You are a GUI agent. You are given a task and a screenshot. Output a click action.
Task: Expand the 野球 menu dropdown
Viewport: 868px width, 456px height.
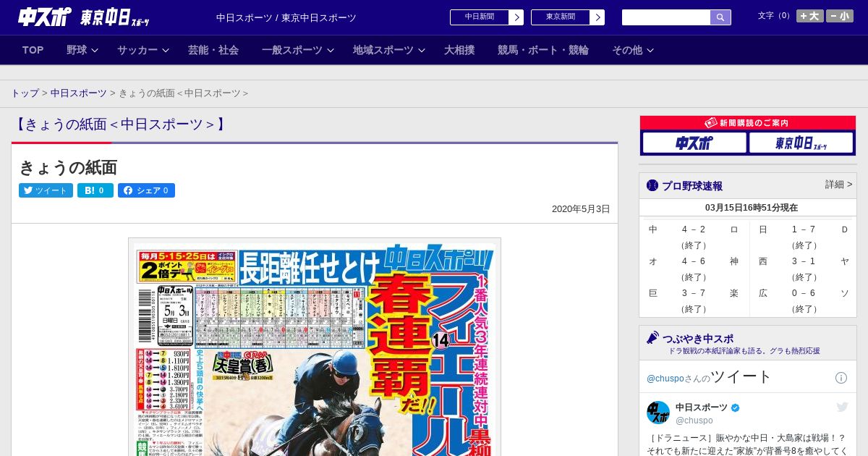pyautogui.click(x=82, y=50)
